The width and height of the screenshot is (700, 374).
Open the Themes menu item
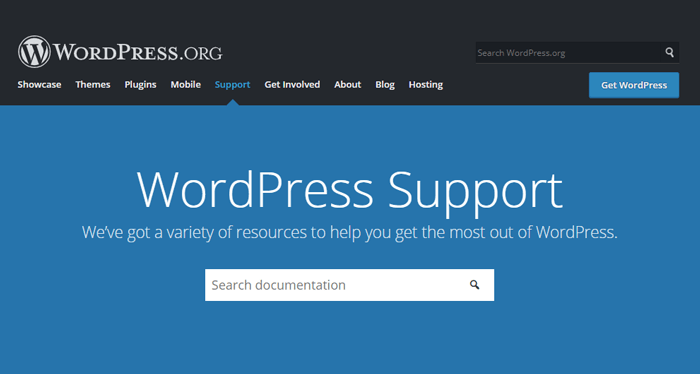[93, 85]
